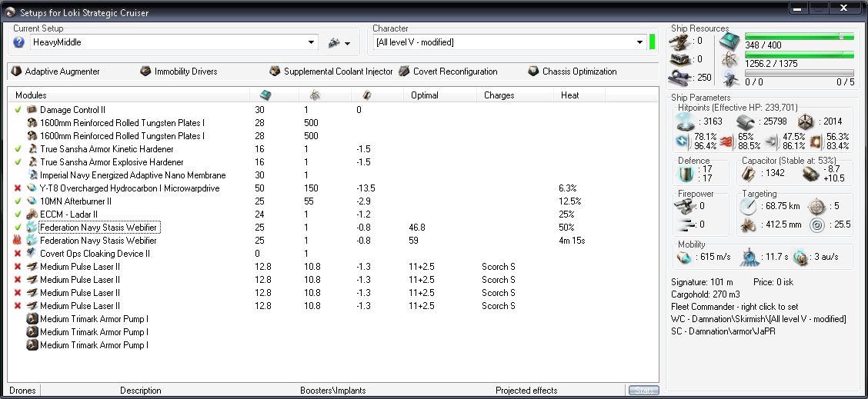Image resolution: width=868 pixels, height=399 pixels.
Task: Click Fleet Commander - right click to set
Action: coord(735,307)
